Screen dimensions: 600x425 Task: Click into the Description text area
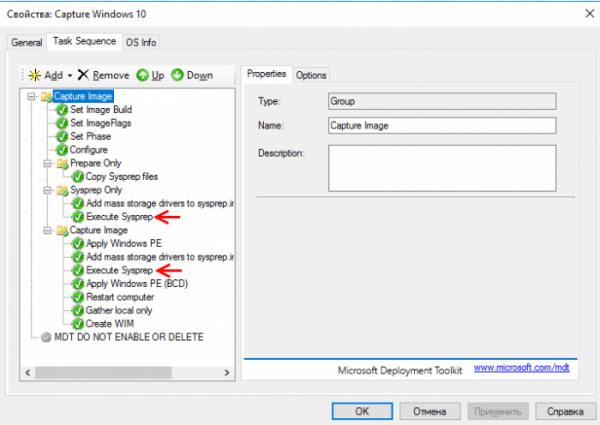click(x=442, y=168)
